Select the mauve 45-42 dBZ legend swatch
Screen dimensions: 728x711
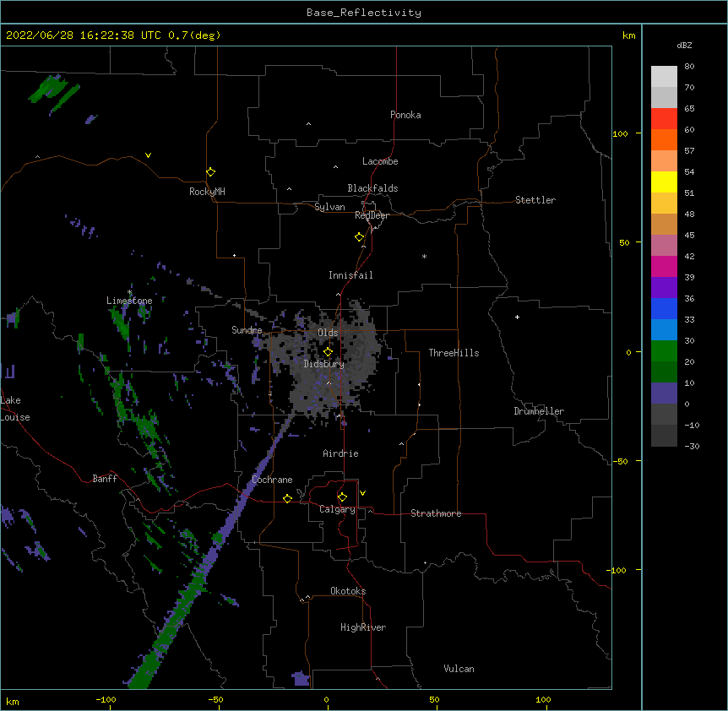pyautogui.click(x=664, y=246)
